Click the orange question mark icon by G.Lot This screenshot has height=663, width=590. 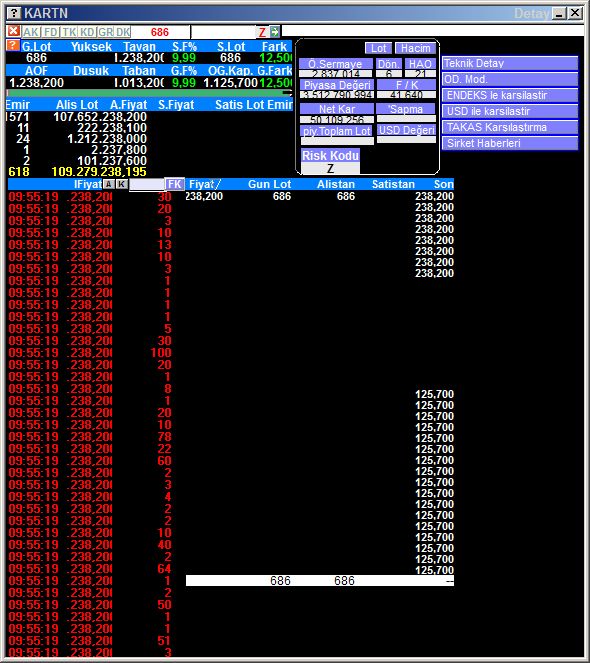[x=13, y=46]
